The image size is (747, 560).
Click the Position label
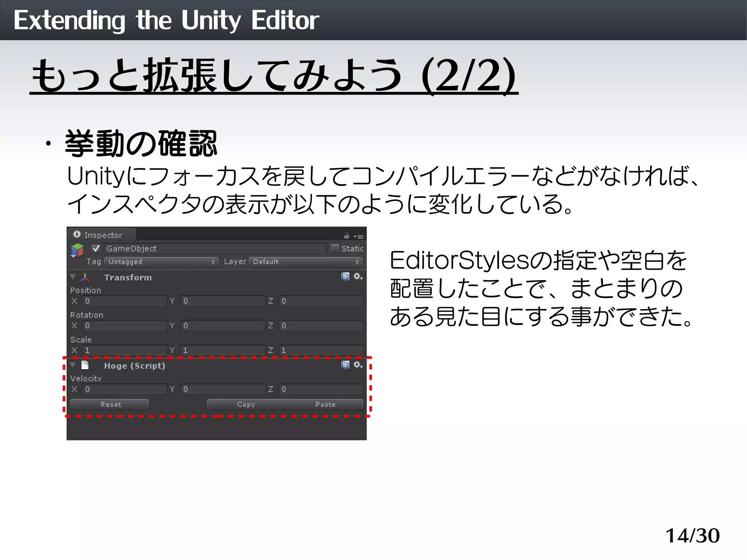tap(85, 290)
